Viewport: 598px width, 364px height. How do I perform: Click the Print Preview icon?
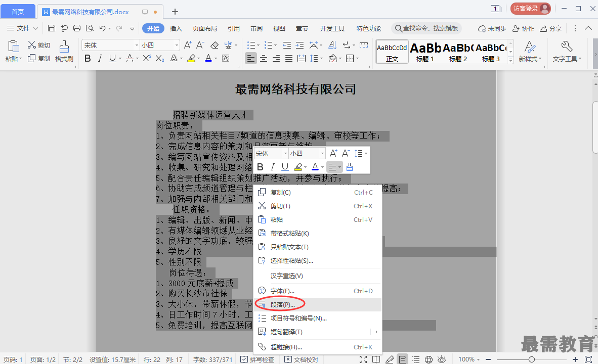click(90, 28)
